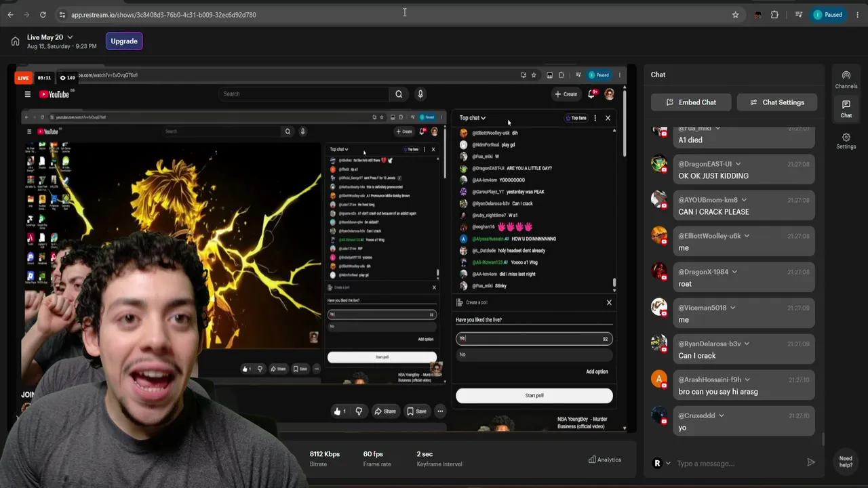Viewport: 868px width, 488px height.
Task: Send the chat message with arrow icon
Action: 811,463
